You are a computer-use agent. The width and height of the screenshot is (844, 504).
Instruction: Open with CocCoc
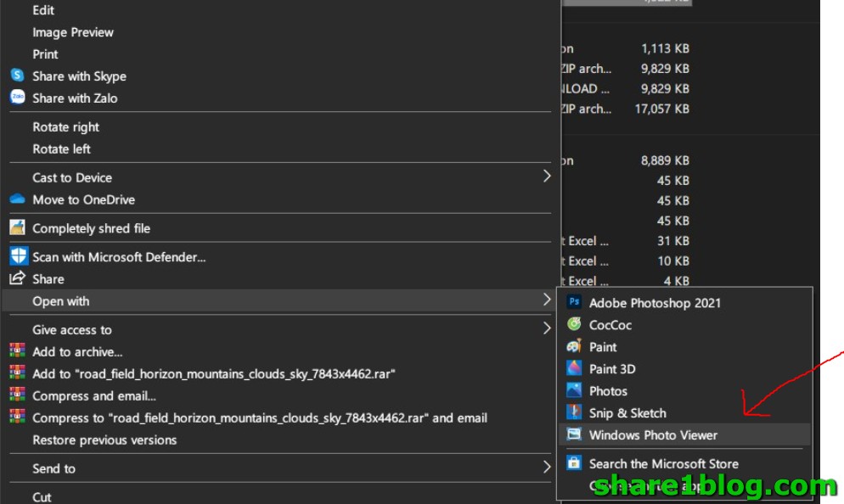(x=610, y=325)
